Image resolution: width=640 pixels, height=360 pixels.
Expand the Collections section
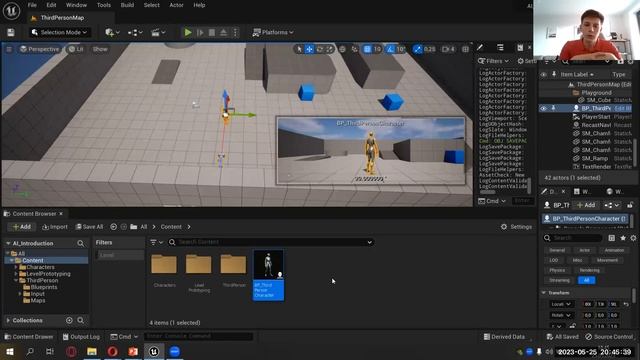click(8, 320)
